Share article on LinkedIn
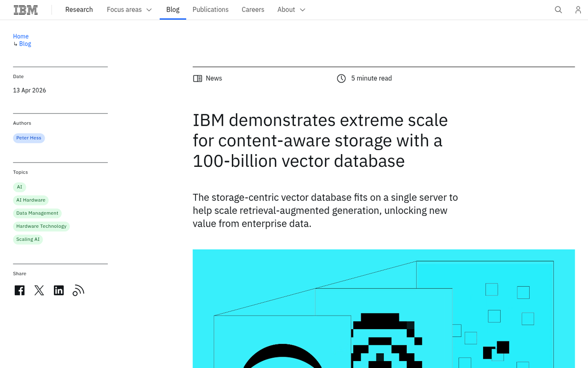 tap(59, 290)
